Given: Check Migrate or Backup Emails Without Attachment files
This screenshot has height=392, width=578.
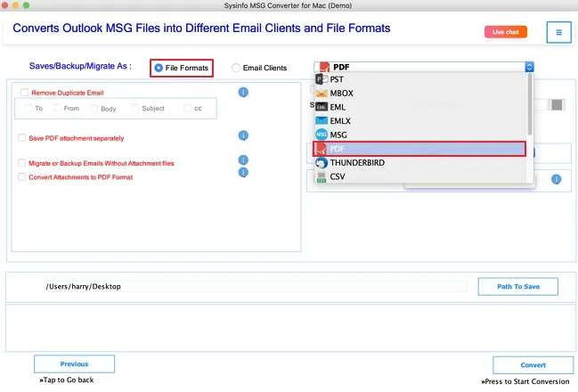Looking at the screenshot, I should [x=21, y=163].
